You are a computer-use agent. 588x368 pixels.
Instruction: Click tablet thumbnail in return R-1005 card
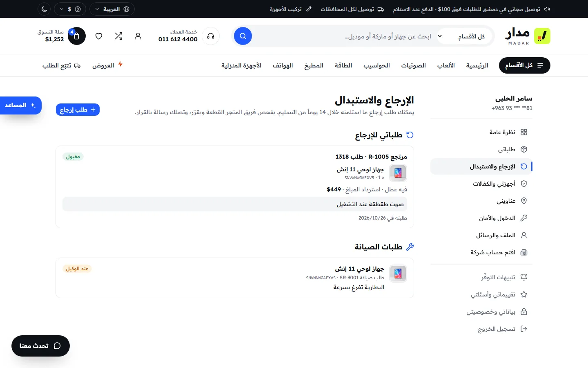[x=398, y=173]
